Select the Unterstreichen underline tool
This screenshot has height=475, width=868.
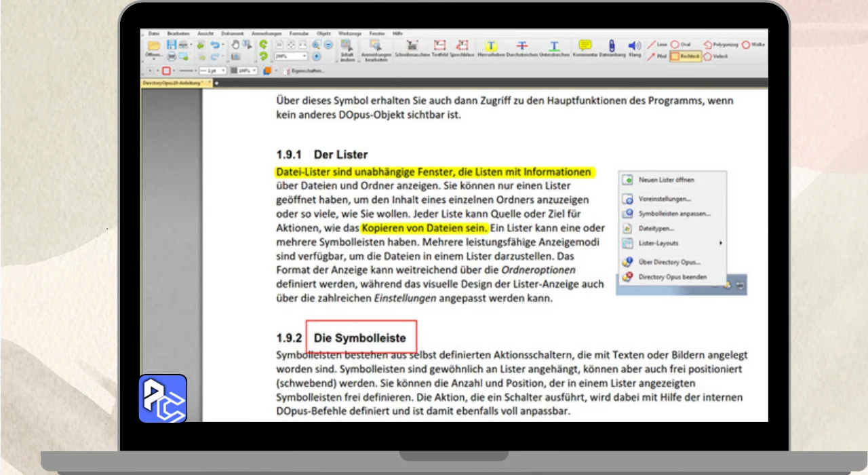coord(554,45)
